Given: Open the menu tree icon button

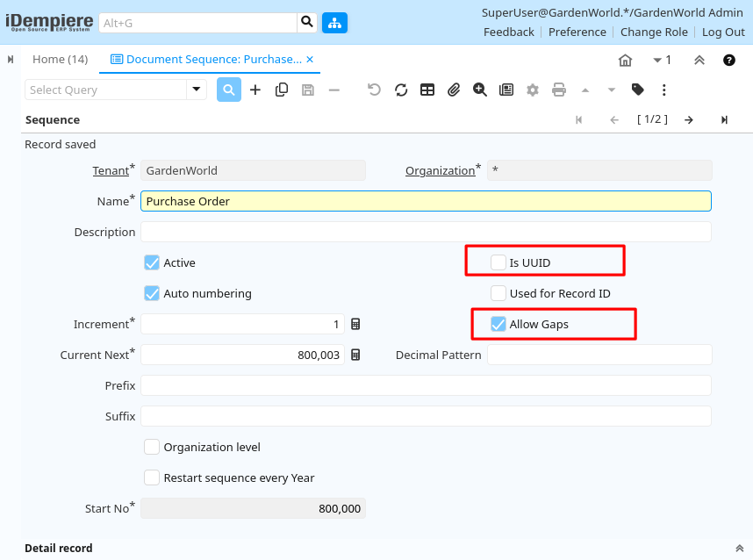Looking at the screenshot, I should click(334, 23).
